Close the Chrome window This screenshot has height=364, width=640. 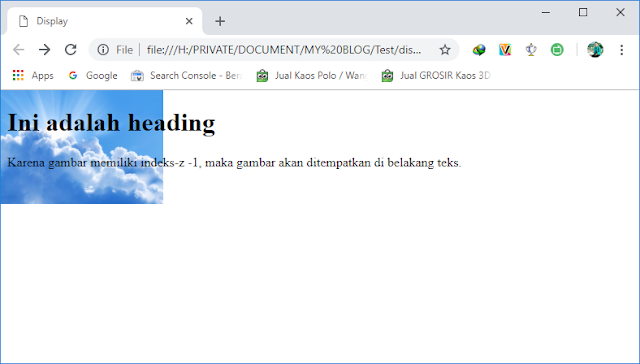[x=620, y=12]
